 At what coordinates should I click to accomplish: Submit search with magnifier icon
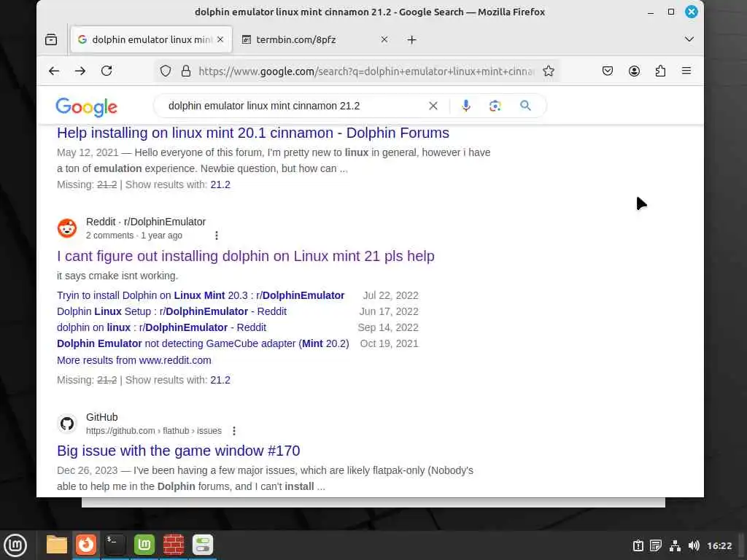pyautogui.click(x=525, y=106)
